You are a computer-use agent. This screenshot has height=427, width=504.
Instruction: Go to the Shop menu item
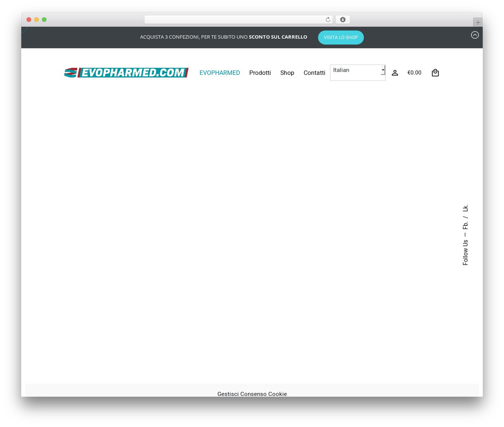(x=287, y=73)
